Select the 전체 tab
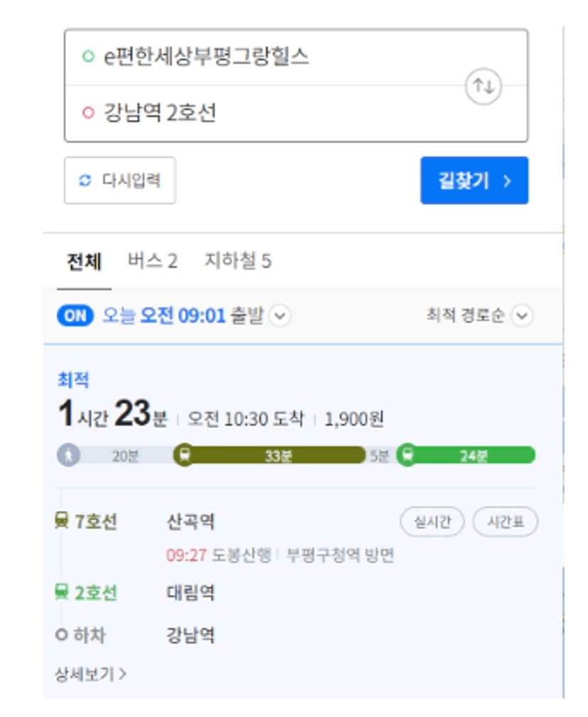Viewport: 588px width, 717px height. click(x=84, y=262)
